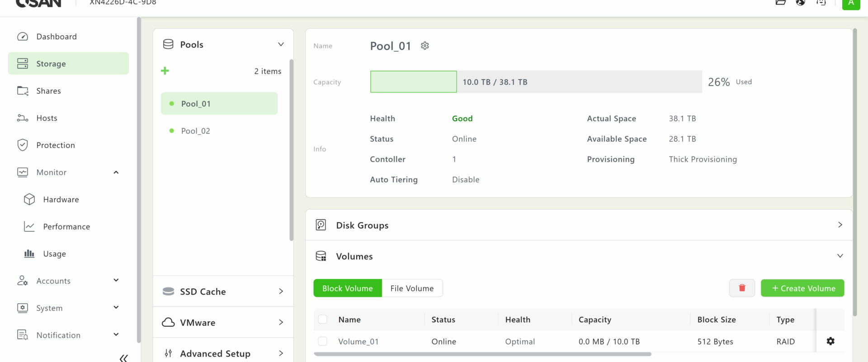Tick the Volume_01 row checkbox
868x362 pixels.
click(322, 341)
